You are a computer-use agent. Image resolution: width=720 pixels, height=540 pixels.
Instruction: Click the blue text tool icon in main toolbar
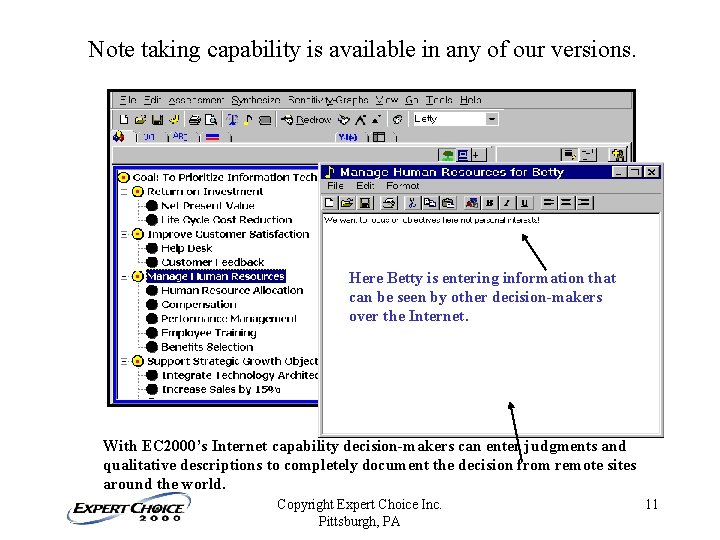tap(232, 120)
